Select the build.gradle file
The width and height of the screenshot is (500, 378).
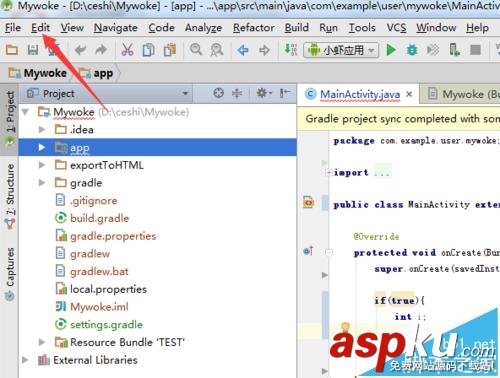pos(99,218)
